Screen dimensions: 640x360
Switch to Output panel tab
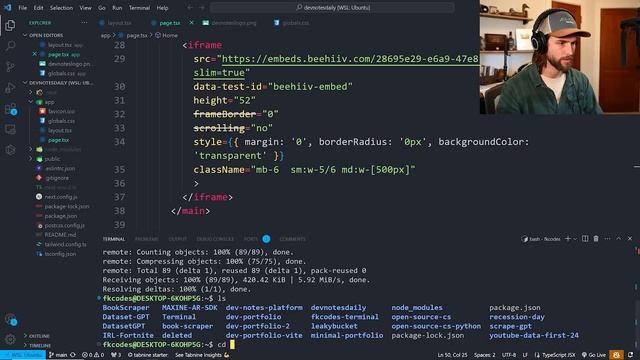[x=178, y=239]
